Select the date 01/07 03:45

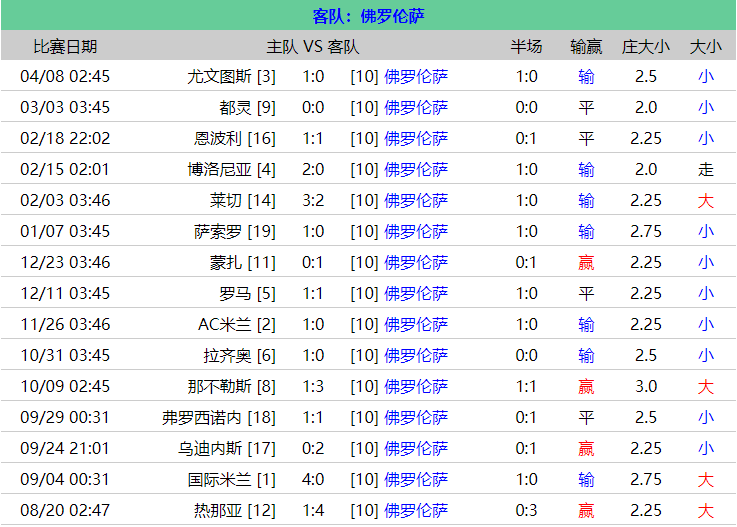point(65,231)
